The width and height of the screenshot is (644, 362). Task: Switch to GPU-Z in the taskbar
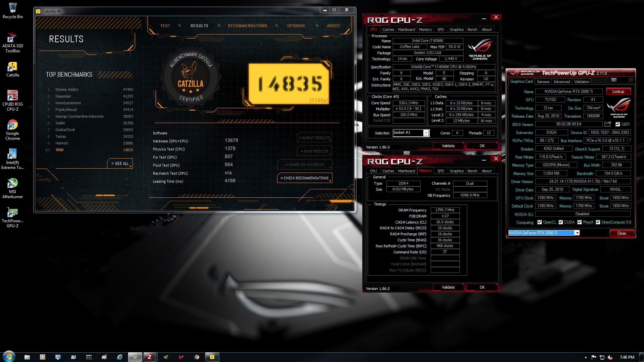coord(135,357)
